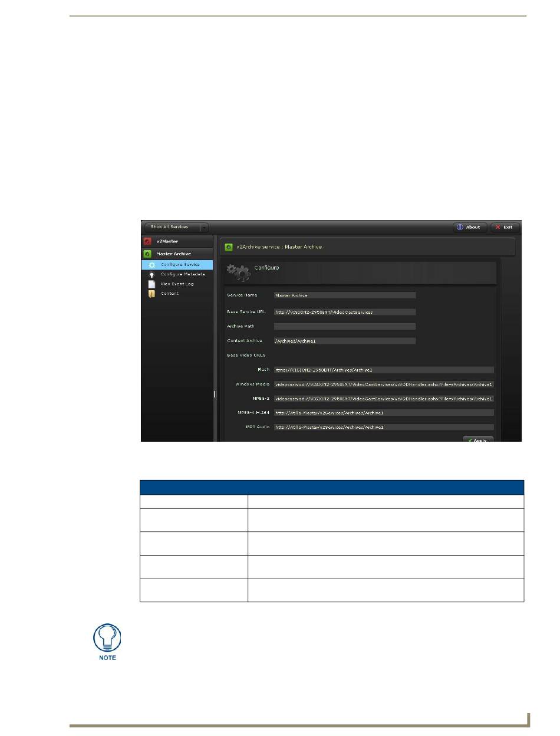Click the Configure Service gear icon
This screenshot has height=736, width=560.
coord(151,265)
